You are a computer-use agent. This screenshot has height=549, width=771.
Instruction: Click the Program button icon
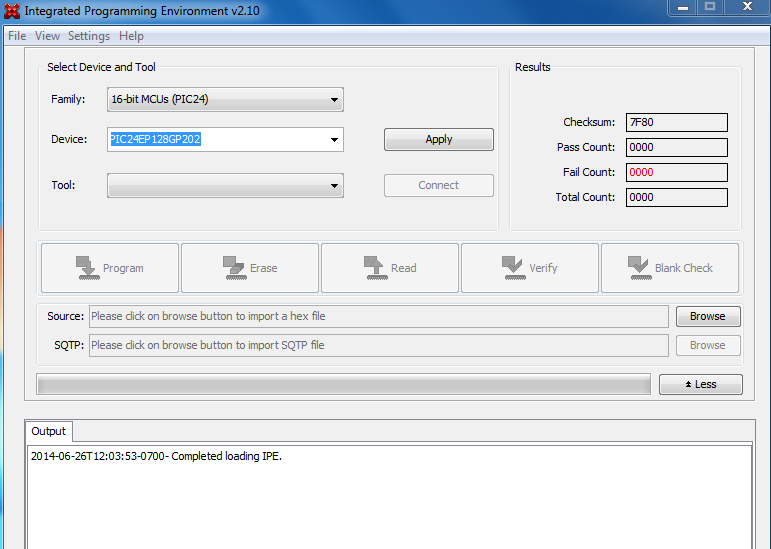[88, 268]
